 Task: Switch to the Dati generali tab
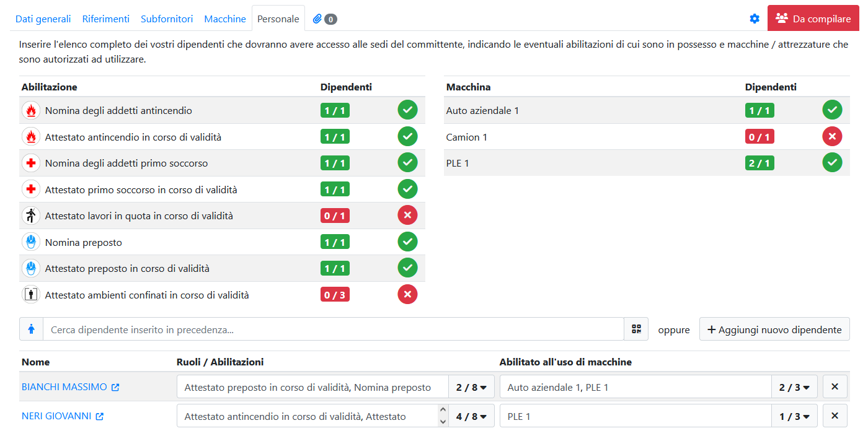[43, 19]
